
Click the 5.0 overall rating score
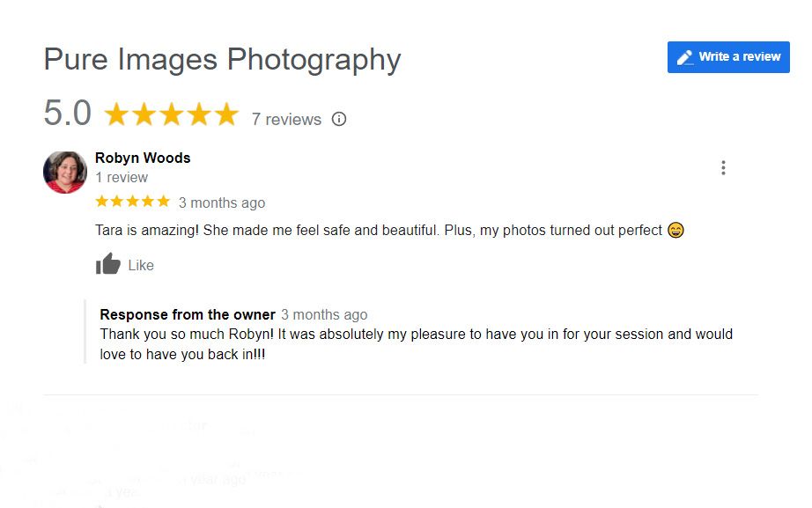point(67,113)
